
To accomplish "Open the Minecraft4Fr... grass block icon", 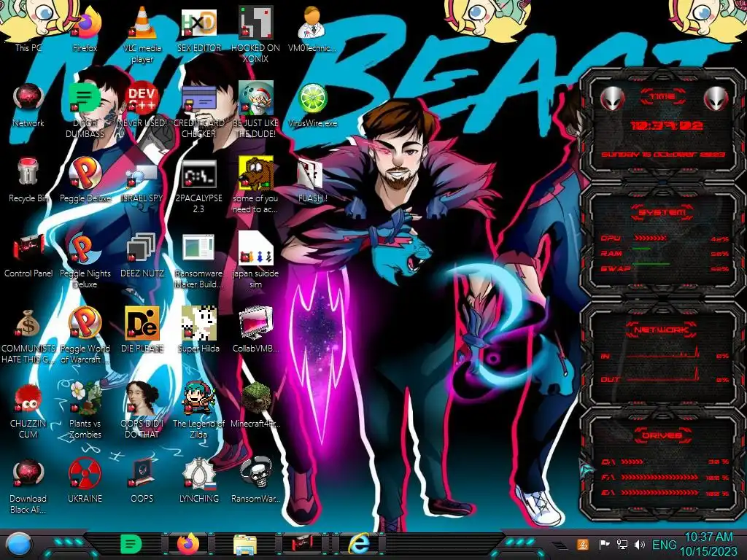I will click(x=255, y=405).
